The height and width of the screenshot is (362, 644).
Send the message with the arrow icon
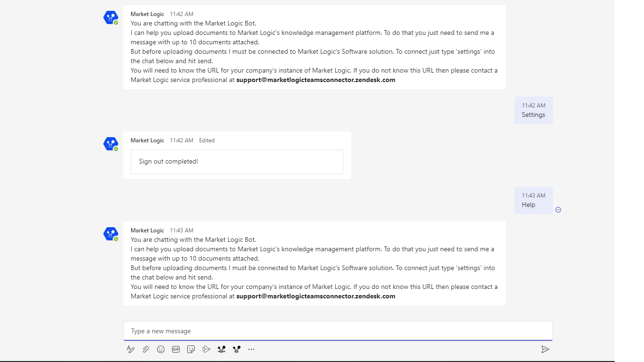(545, 349)
